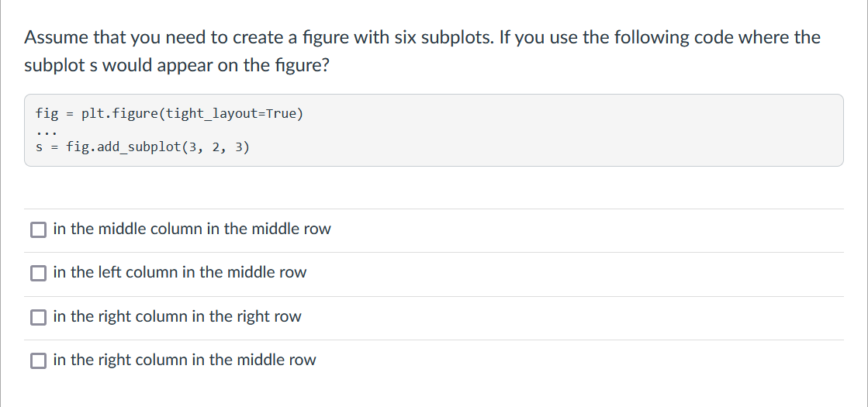
Task: Click the ellipsis line in the code block
Action: [x=47, y=133]
